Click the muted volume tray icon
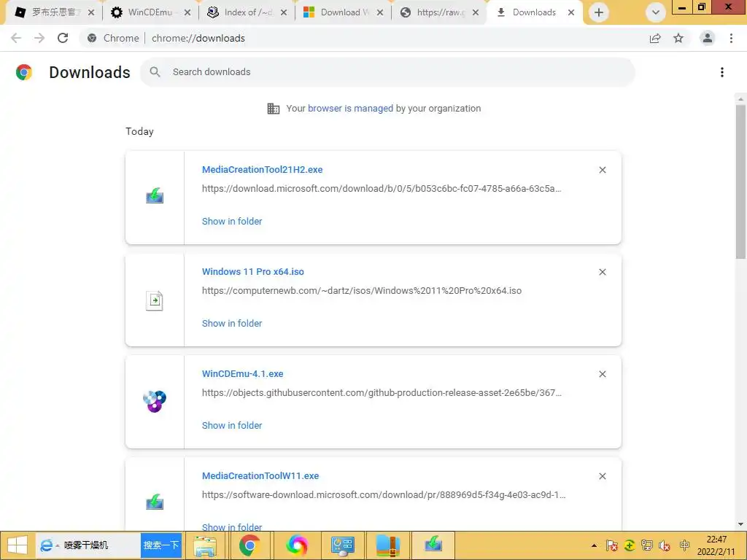The width and height of the screenshot is (747, 560). pos(665,545)
